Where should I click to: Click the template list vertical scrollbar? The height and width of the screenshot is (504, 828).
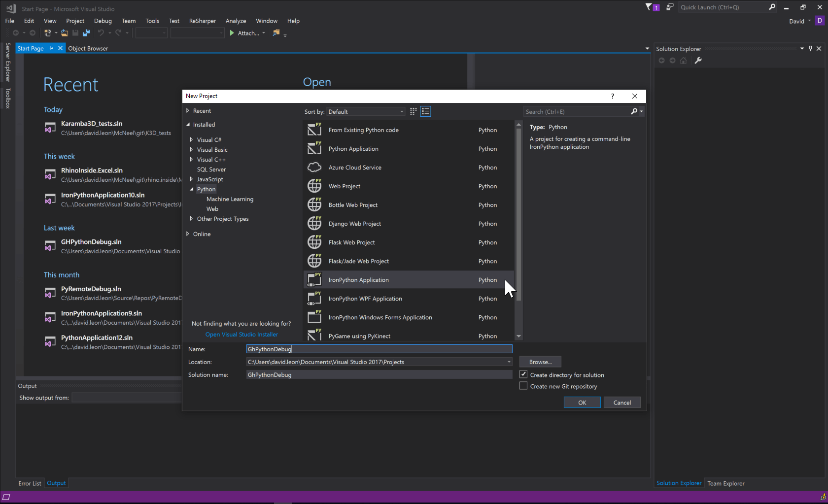(x=518, y=214)
